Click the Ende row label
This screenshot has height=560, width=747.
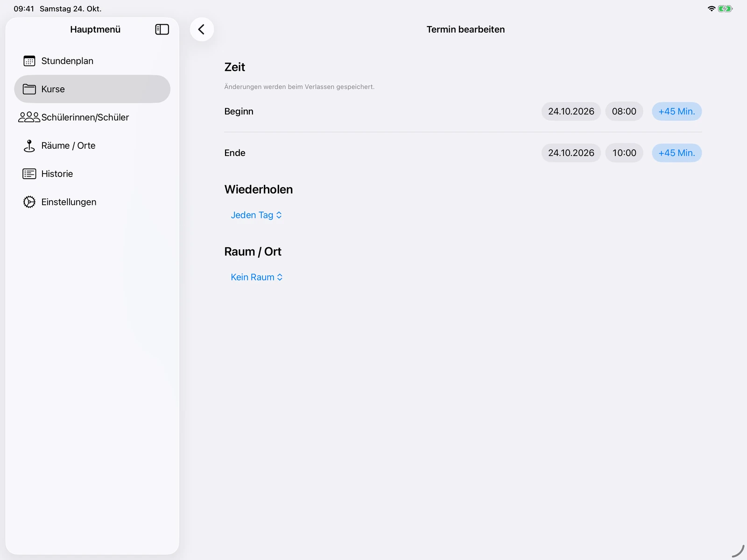[x=234, y=153]
